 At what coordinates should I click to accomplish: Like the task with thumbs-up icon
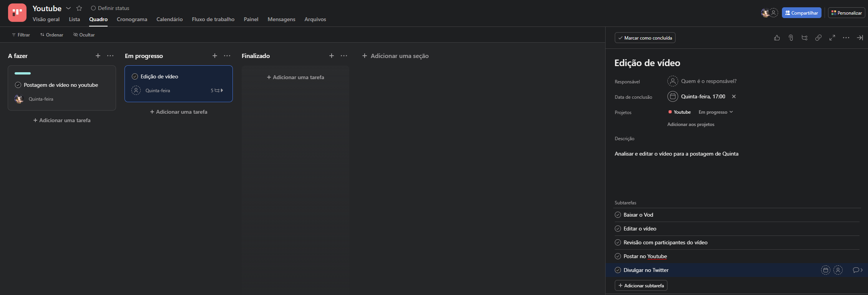point(777,38)
